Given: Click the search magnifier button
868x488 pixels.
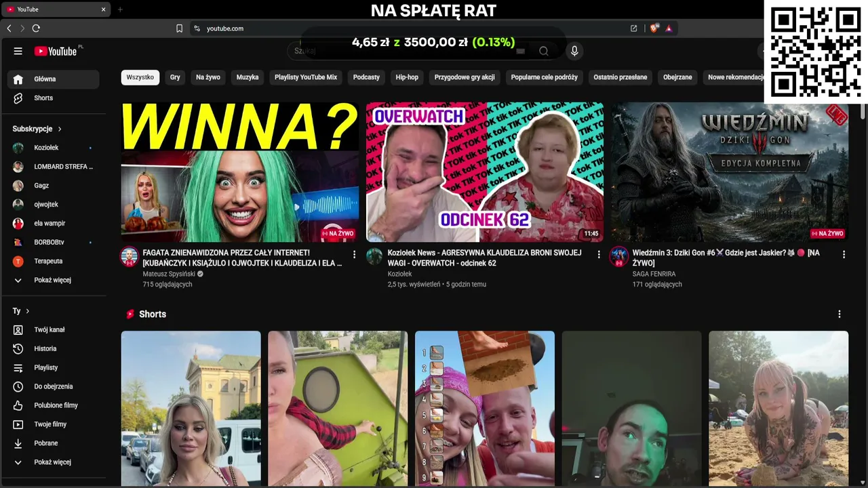Looking at the screenshot, I should pyautogui.click(x=544, y=51).
